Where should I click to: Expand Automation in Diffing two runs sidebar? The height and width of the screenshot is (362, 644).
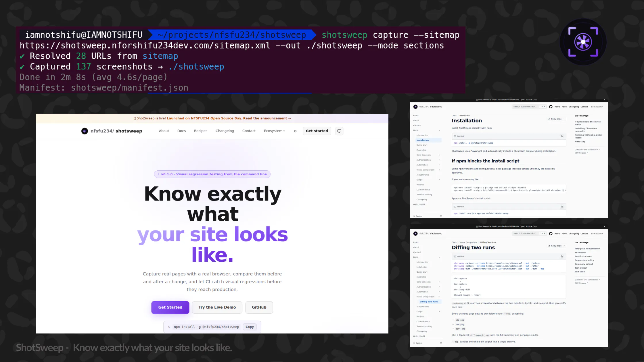[439, 292]
